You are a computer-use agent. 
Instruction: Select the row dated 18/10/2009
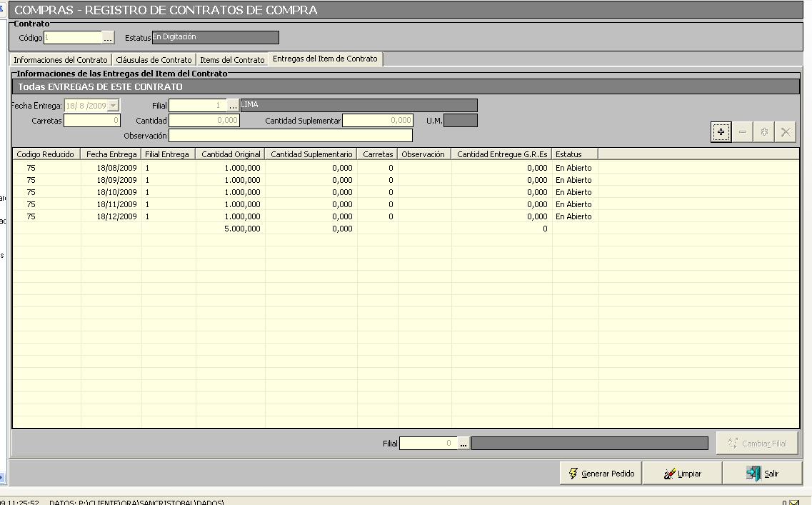coord(116,192)
